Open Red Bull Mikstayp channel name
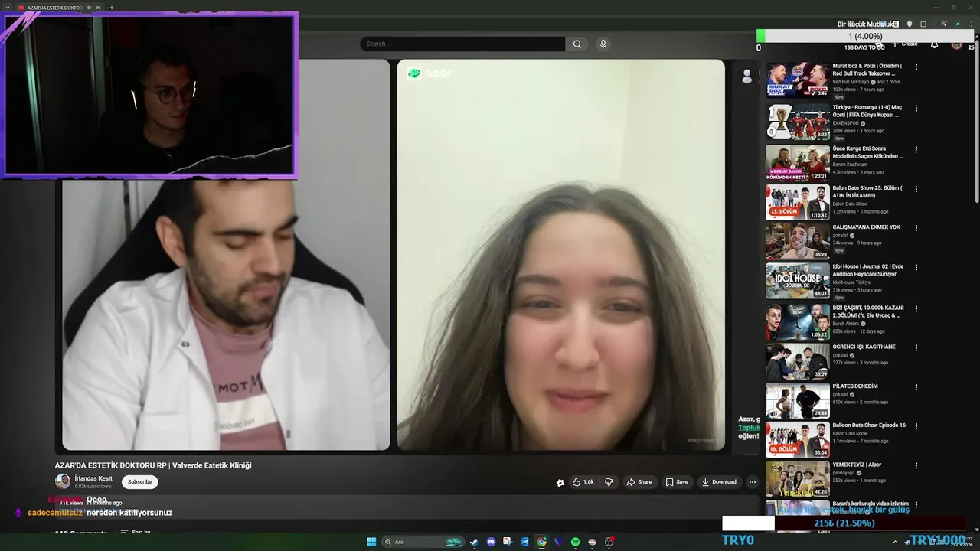 click(851, 82)
